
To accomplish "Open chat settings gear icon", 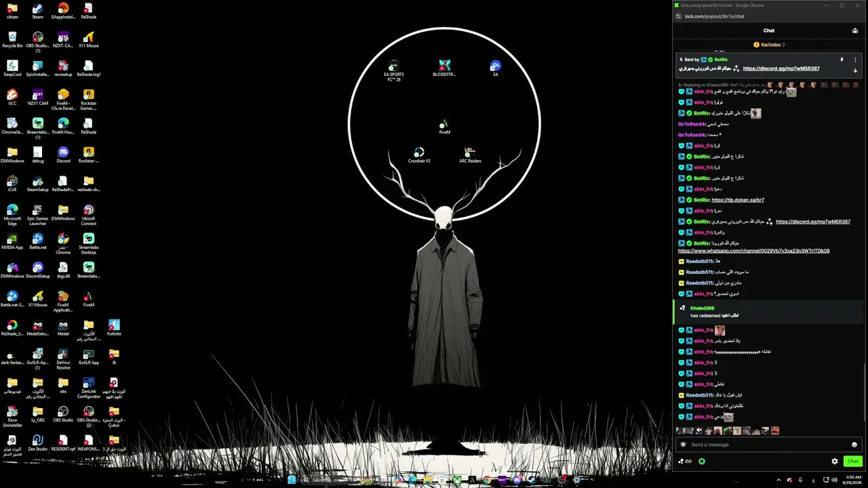I will click(x=835, y=462).
